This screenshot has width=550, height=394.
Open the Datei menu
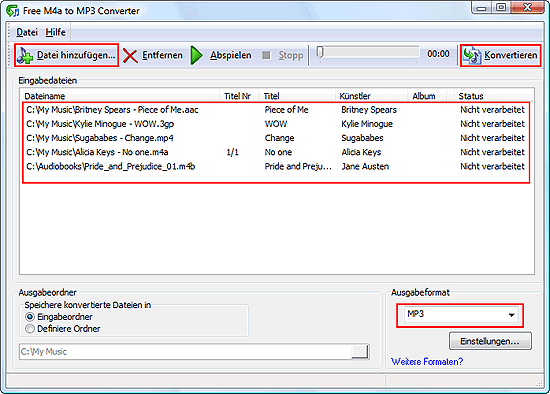pos(27,32)
